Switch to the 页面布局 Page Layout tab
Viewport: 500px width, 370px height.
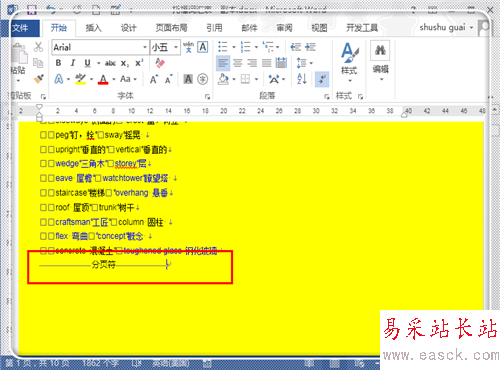coord(171,28)
